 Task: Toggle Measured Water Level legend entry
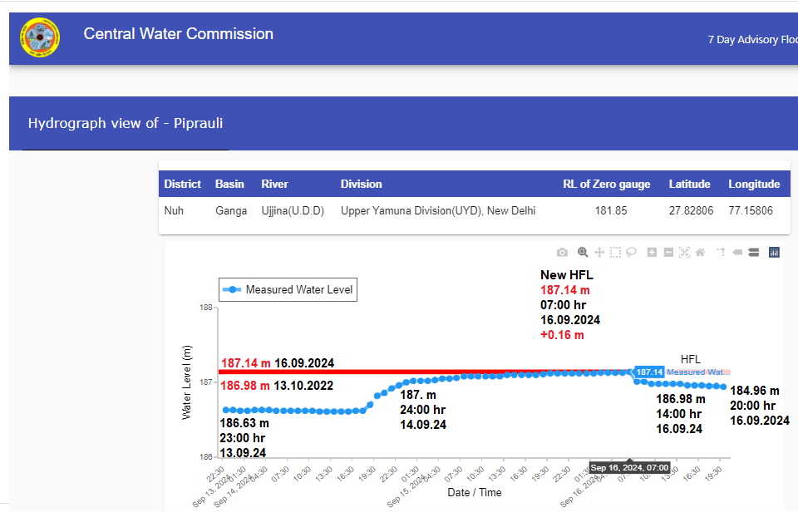(288, 290)
